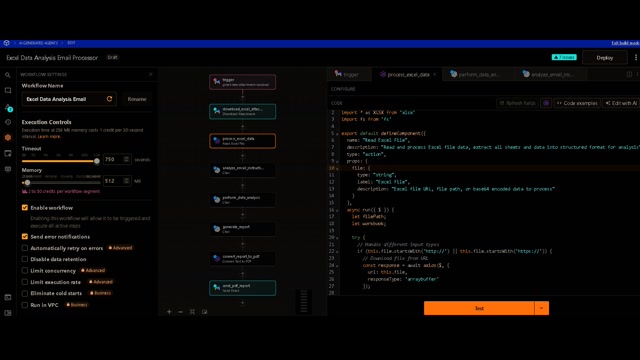Toggle the canvas minimap icon
Screen dimensions: 640x360
tap(204, 312)
